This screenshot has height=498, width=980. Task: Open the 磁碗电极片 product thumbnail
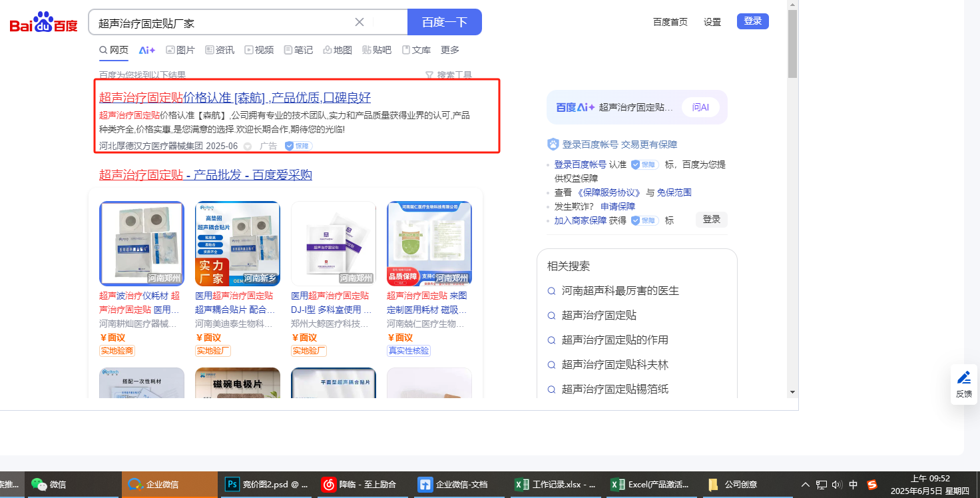(x=238, y=383)
